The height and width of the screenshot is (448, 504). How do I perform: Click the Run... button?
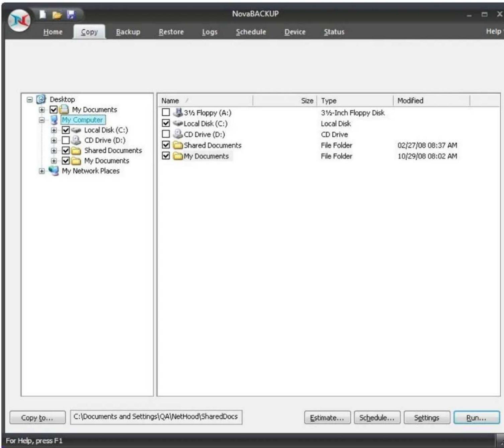point(477,418)
